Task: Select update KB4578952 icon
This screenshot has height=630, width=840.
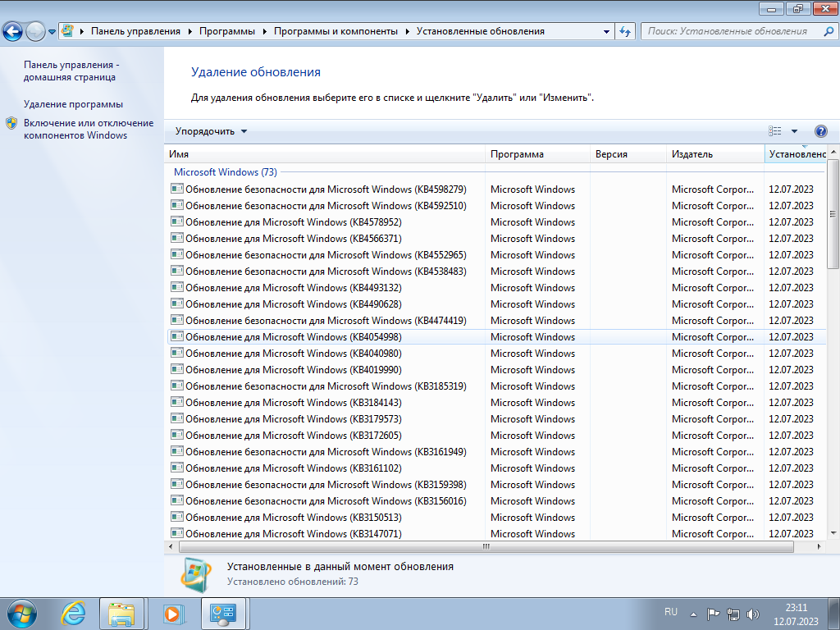Action: pos(177,221)
